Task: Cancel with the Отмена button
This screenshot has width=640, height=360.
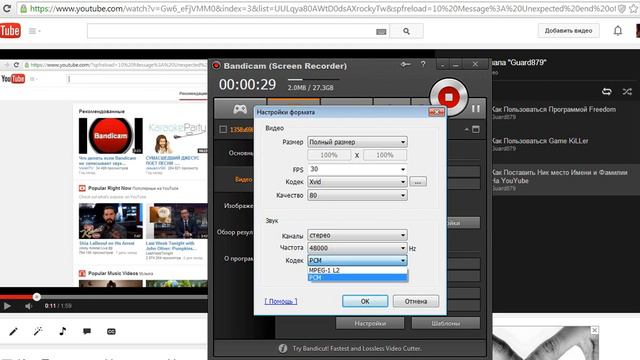Action: click(x=416, y=301)
